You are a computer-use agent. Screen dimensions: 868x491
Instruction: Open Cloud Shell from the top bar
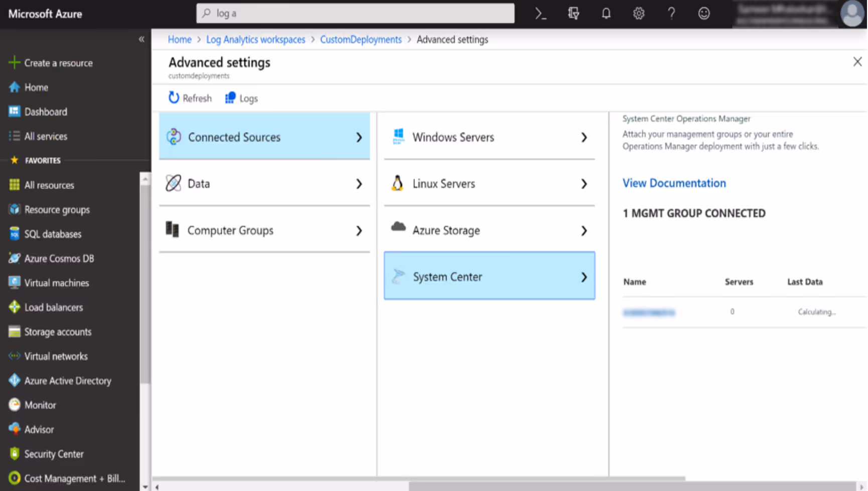pyautogui.click(x=540, y=14)
